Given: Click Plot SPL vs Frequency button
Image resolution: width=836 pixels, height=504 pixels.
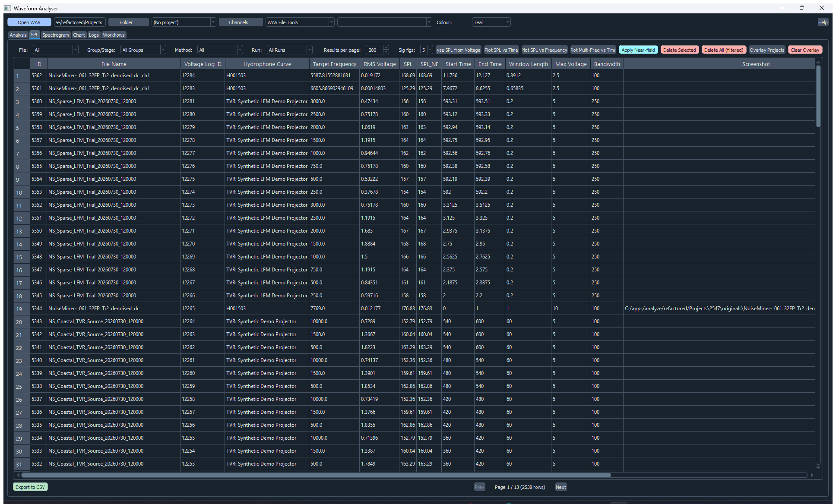Looking at the screenshot, I should pos(545,50).
